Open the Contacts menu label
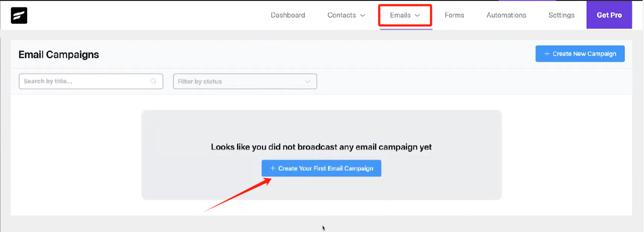 tap(341, 15)
